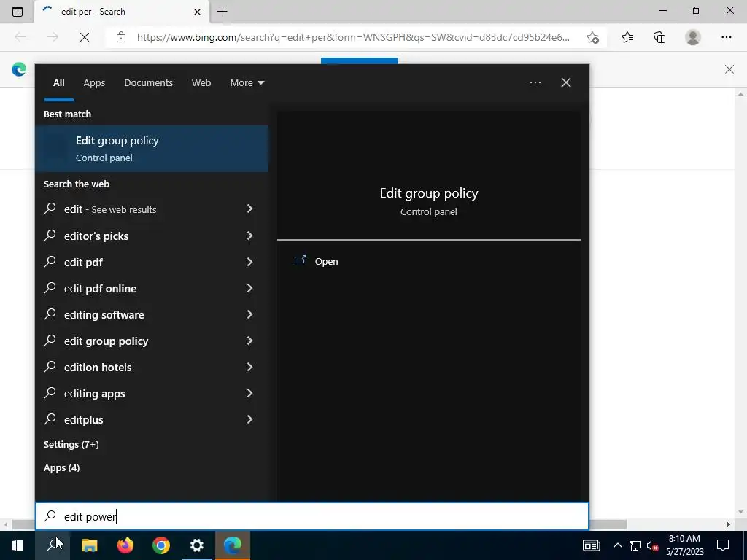Click the network status tray icon
Image resolution: width=747 pixels, height=560 pixels.
pos(635,545)
